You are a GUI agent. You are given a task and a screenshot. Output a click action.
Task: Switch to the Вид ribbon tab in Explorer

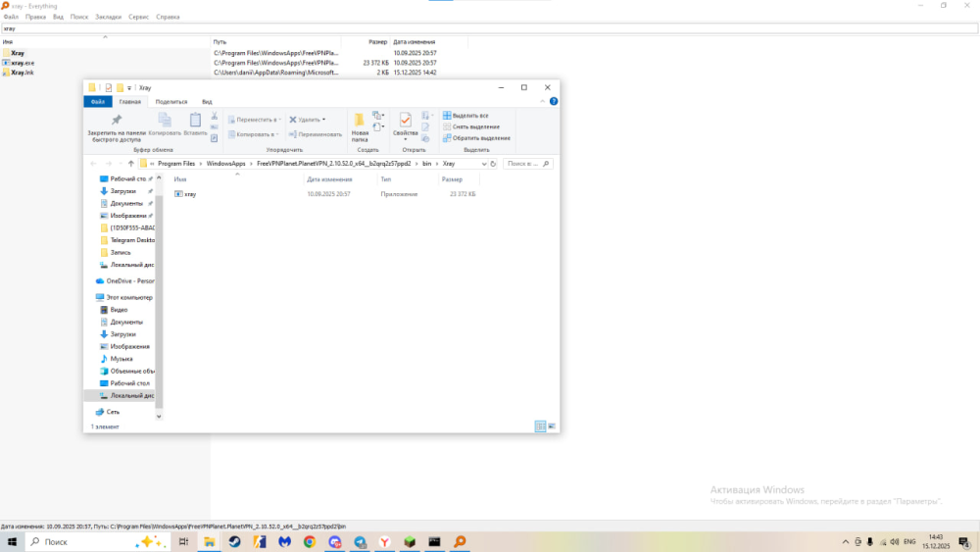pyautogui.click(x=207, y=101)
